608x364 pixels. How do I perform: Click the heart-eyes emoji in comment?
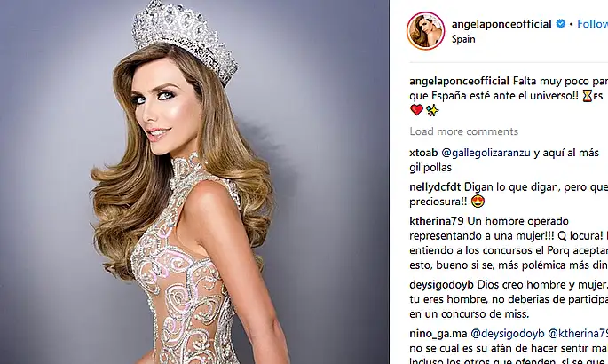(x=478, y=202)
